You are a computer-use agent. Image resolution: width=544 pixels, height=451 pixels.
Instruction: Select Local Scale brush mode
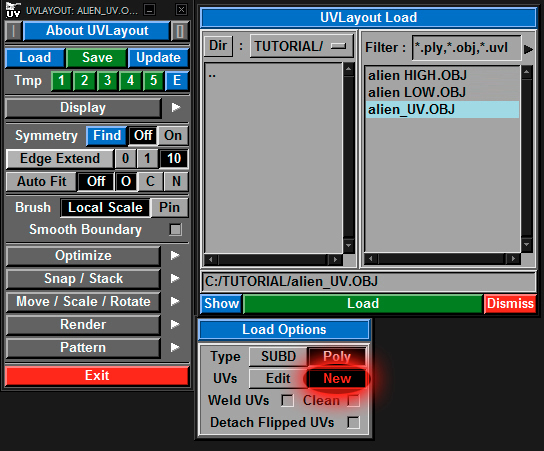click(x=105, y=208)
